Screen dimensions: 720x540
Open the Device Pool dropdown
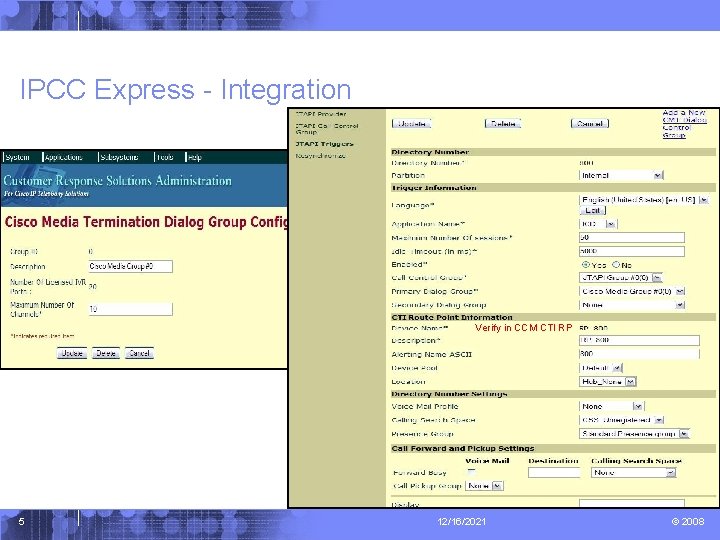point(601,368)
